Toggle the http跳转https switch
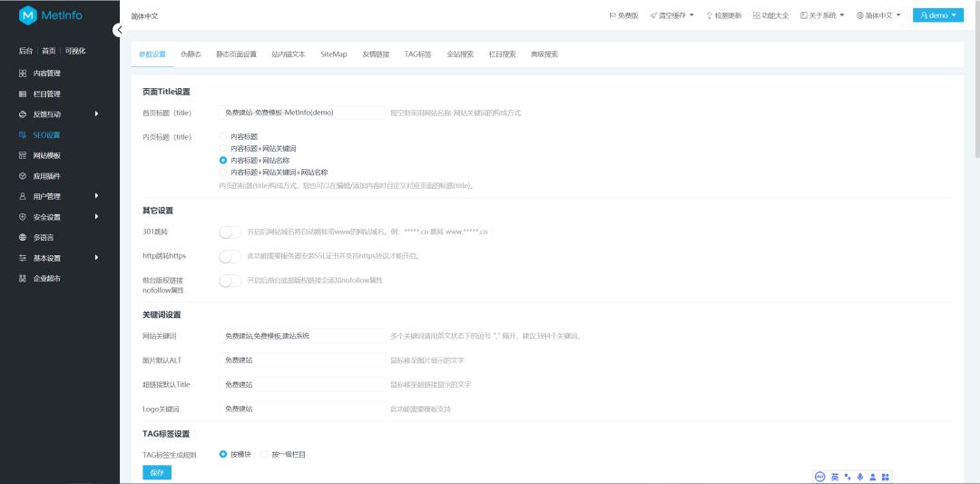Image resolution: width=980 pixels, height=484 pixels. pos(230,256)
